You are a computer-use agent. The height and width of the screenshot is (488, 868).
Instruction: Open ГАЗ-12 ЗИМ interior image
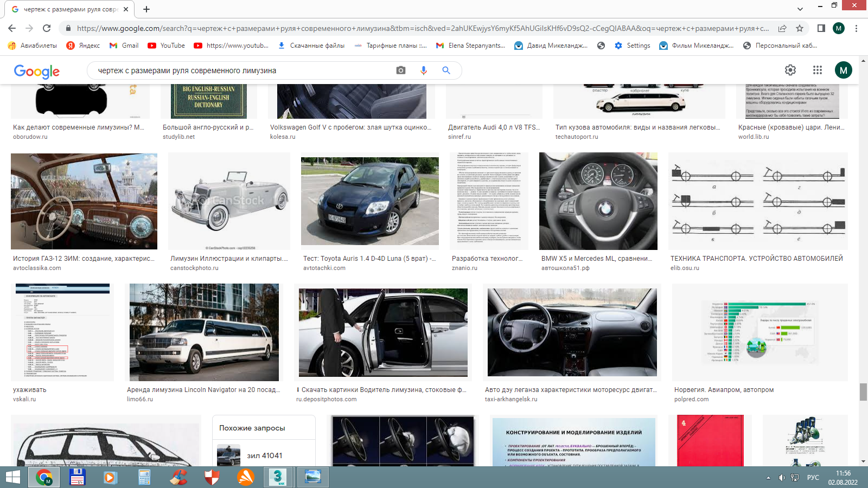84,201
